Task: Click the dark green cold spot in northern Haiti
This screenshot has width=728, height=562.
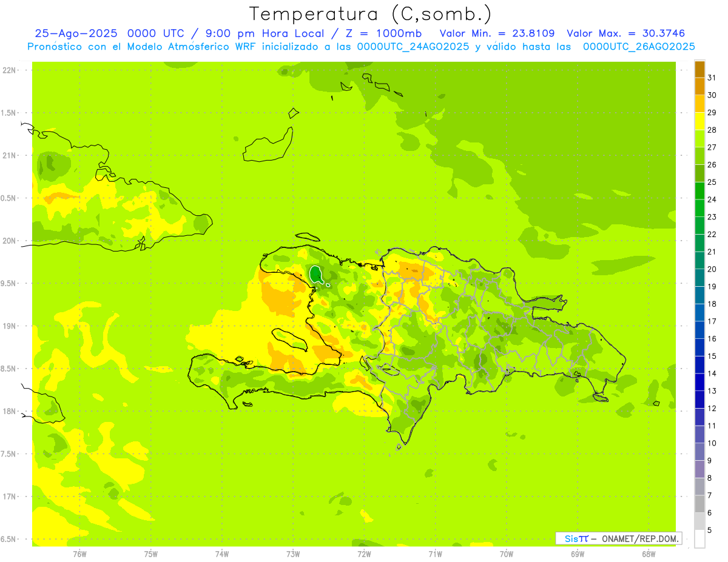Action: coord(315,275)
